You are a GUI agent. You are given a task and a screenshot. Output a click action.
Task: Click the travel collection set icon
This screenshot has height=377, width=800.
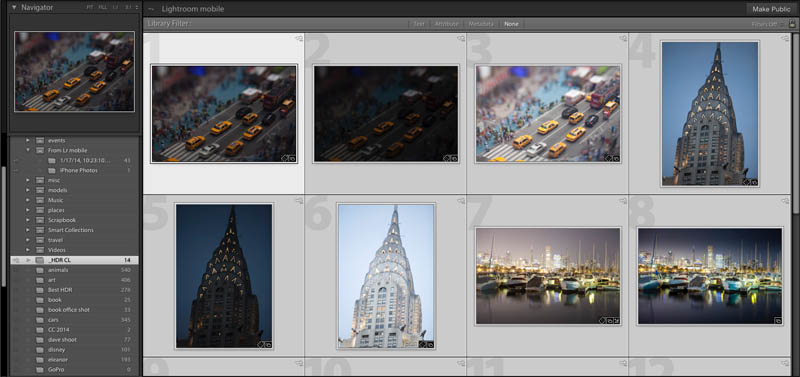click(40, 240)
